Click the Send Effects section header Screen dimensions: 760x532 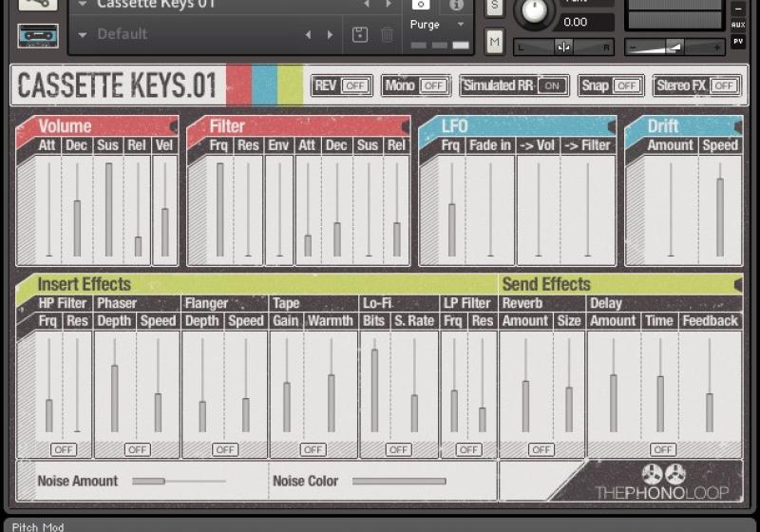coord(546,284)
